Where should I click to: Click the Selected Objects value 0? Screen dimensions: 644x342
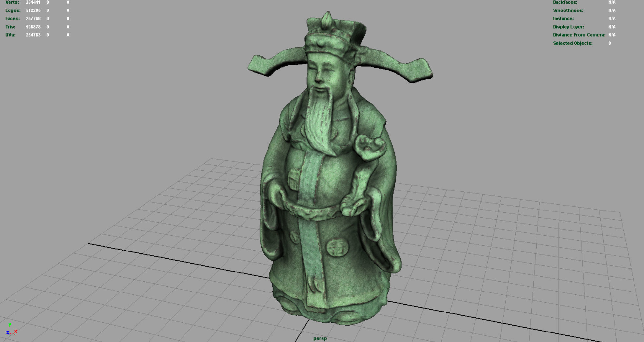tap(610, 43)
